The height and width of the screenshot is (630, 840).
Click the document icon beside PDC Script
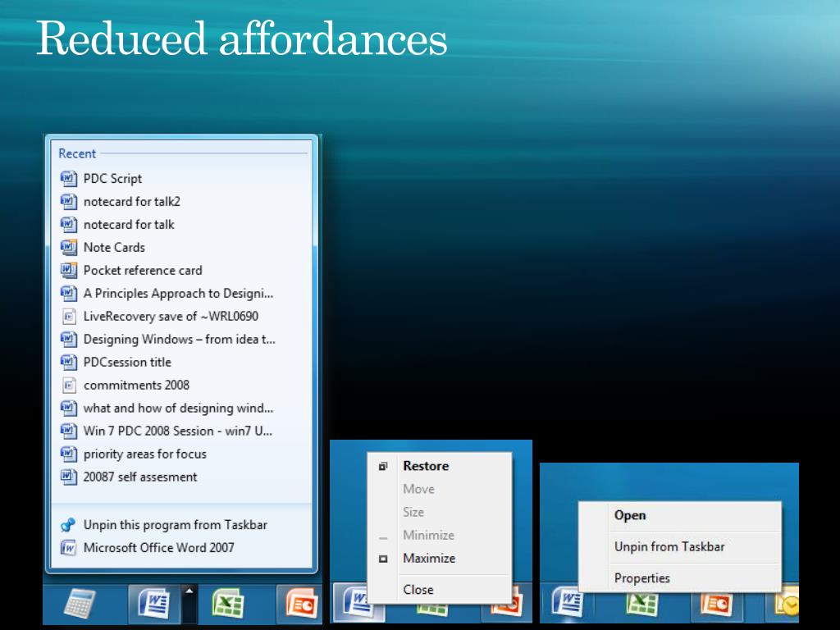pos(68,178)
